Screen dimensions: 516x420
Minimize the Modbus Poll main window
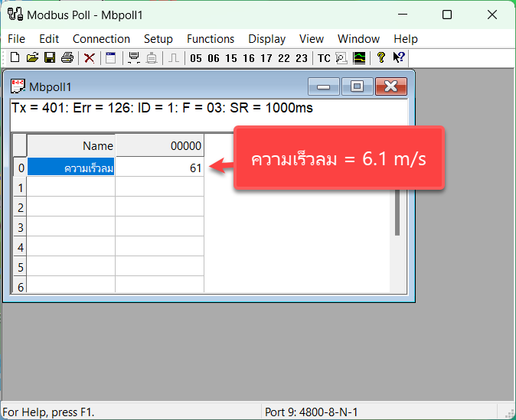pos(403,14)
